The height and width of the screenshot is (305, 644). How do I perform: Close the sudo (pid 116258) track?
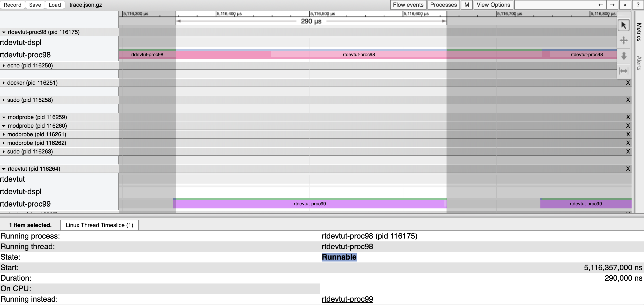click(x=628, y=100)
